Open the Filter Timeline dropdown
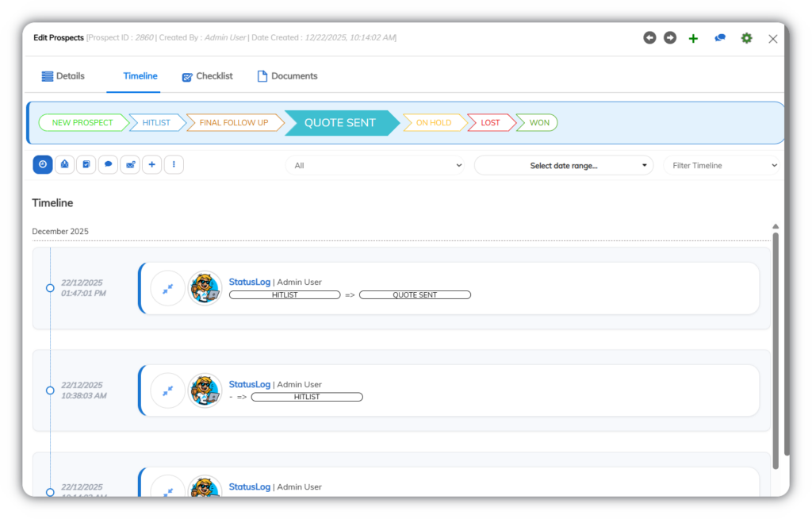The width and height of the screenshot is (812, 519). tap(722, 165)
